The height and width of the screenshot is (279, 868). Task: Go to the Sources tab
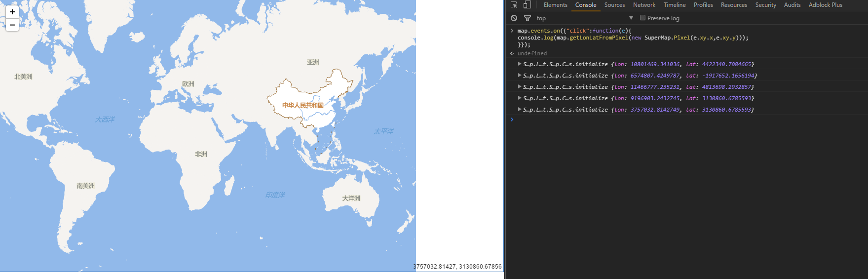[x=614, y=5]
